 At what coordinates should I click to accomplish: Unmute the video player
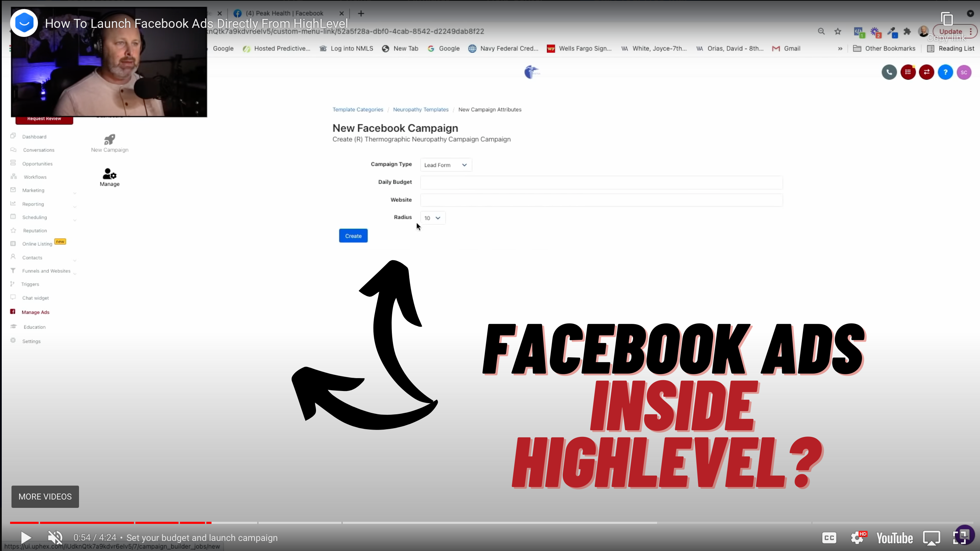click(x=55, y=537)
